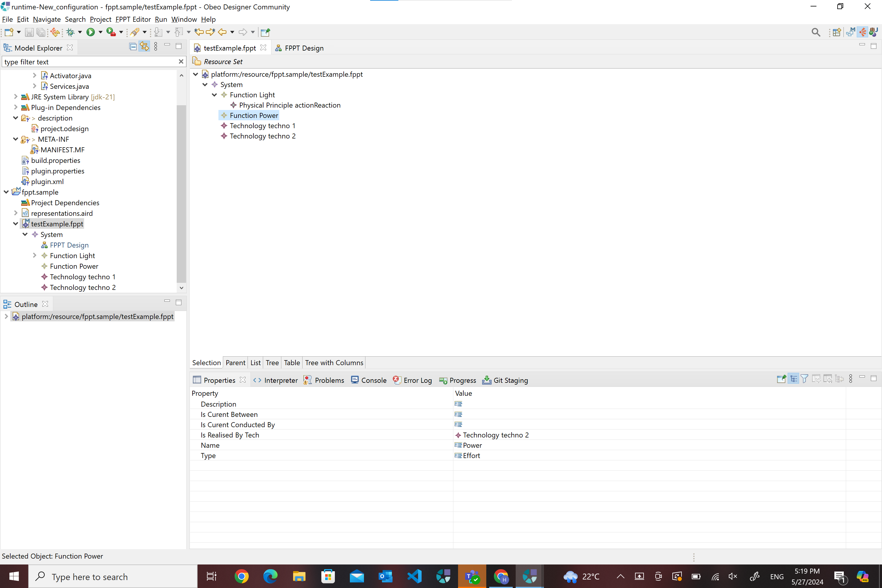Close the testExample.fppt editor tab

tap(263, 48)
